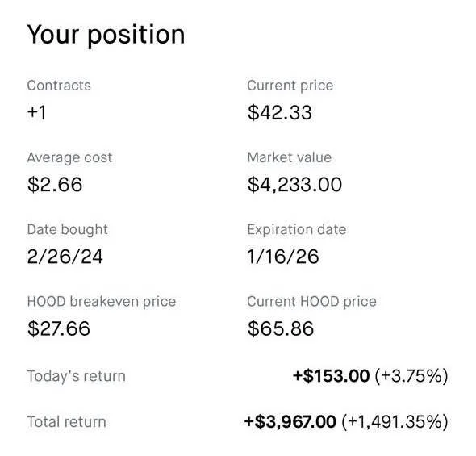Click the 'Your position' heading
Screen dimensions: 476x456
[106, 36]
